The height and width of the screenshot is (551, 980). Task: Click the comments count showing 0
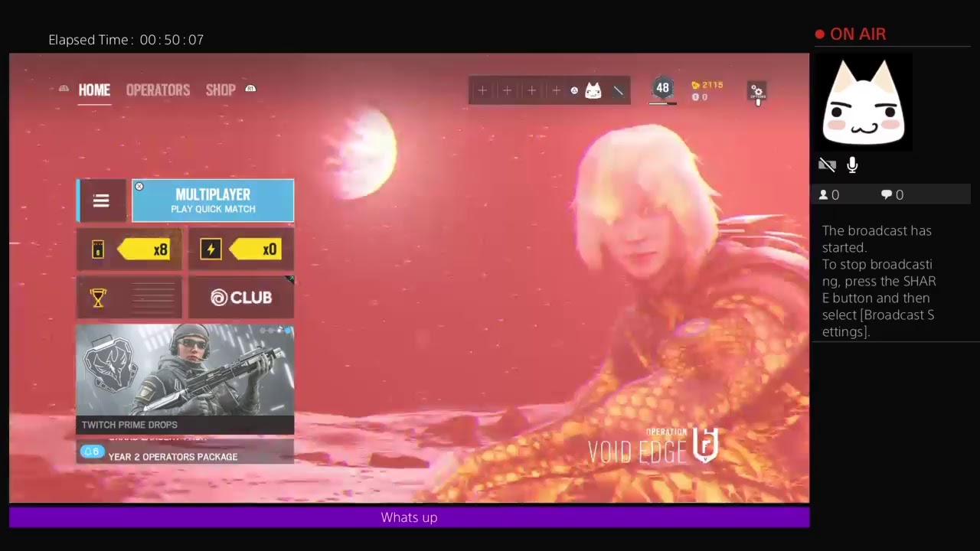point(893,195)
